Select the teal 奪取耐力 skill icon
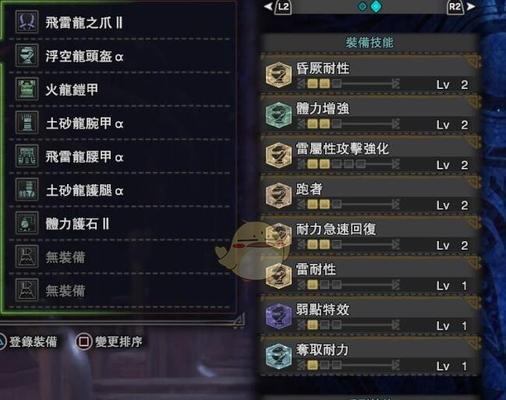Screen dimensions: 506x400 [279, 356]
